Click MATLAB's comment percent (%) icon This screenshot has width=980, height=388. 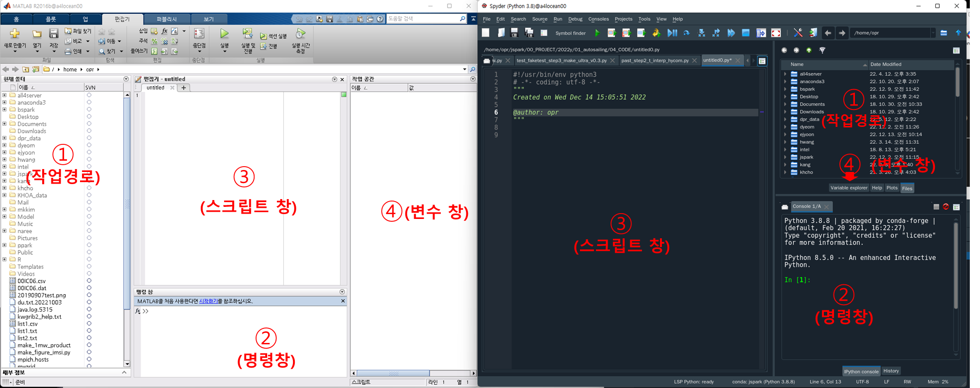(x=154, y=41)
